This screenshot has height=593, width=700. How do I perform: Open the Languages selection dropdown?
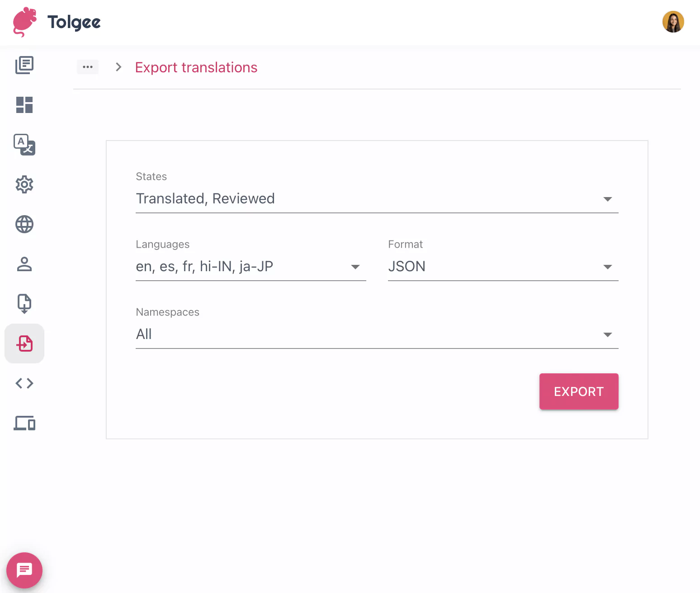click(355, 267)
